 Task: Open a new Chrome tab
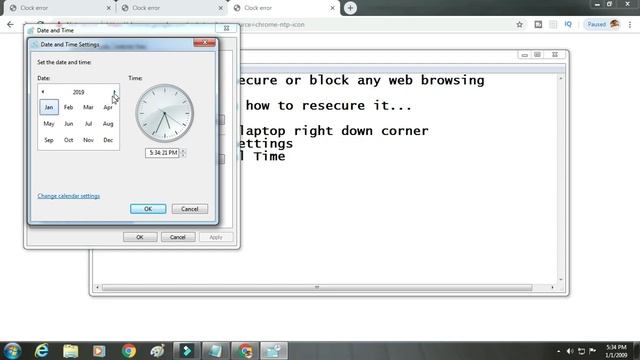350,8
